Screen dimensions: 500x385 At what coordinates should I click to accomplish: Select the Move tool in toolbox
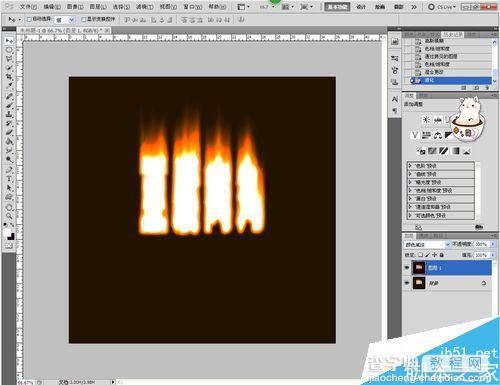tap(9, 41)
